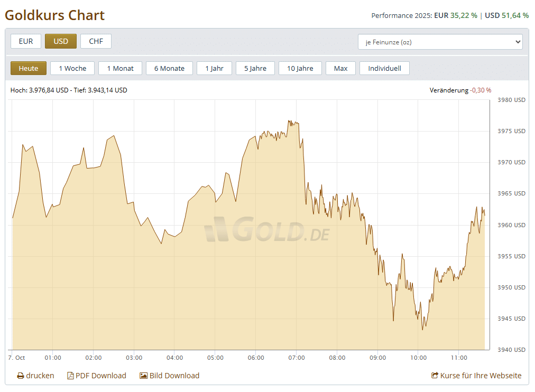The width and height of the screenshot is (535, 392).
Task: Choose the 1 Jahr time range
Action: tap(214, 68)
